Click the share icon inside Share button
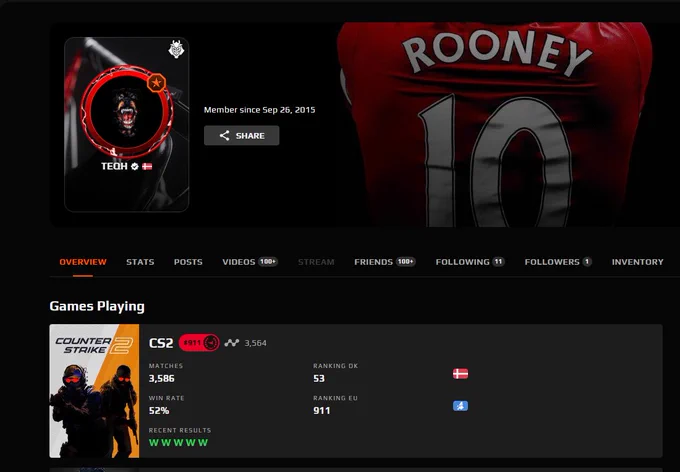The height and width of the screenshot is (472, 680). click(x=224, y=136)
